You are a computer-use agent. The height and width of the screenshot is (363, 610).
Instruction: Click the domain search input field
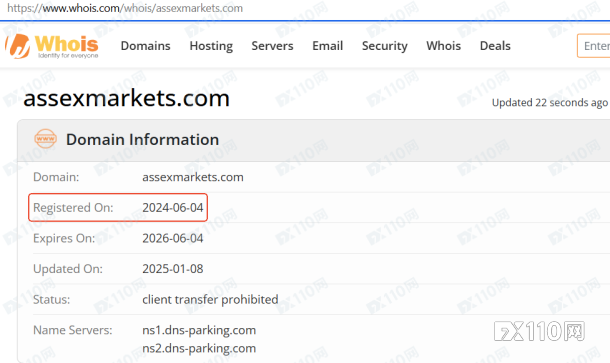(x=594, y=46)
